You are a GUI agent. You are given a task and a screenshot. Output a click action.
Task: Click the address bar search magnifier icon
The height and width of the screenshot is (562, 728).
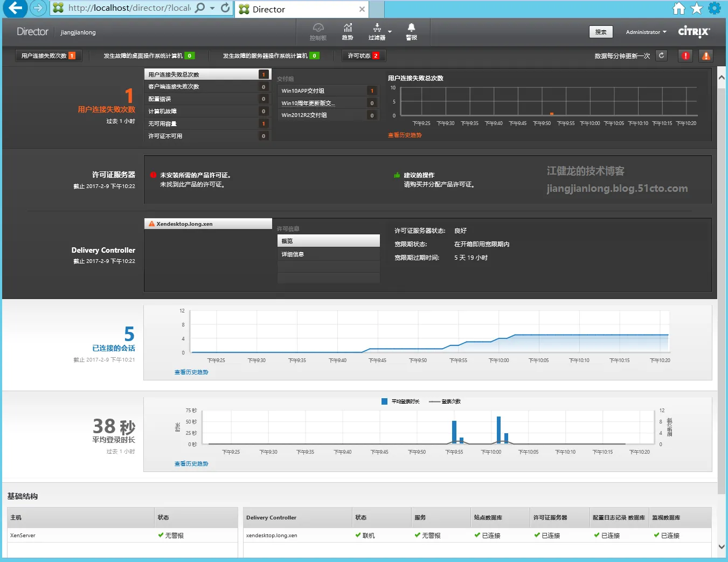(x=200, y=8)
